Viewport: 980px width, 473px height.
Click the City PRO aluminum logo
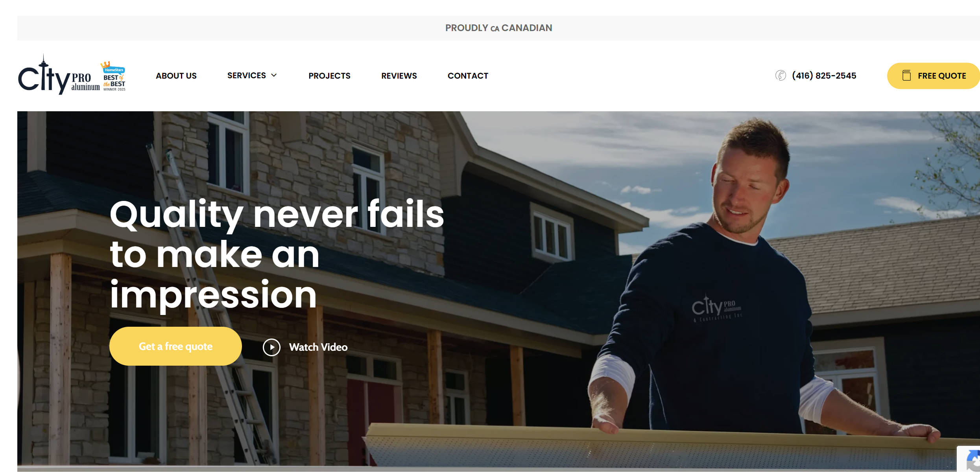pos(59,75)
